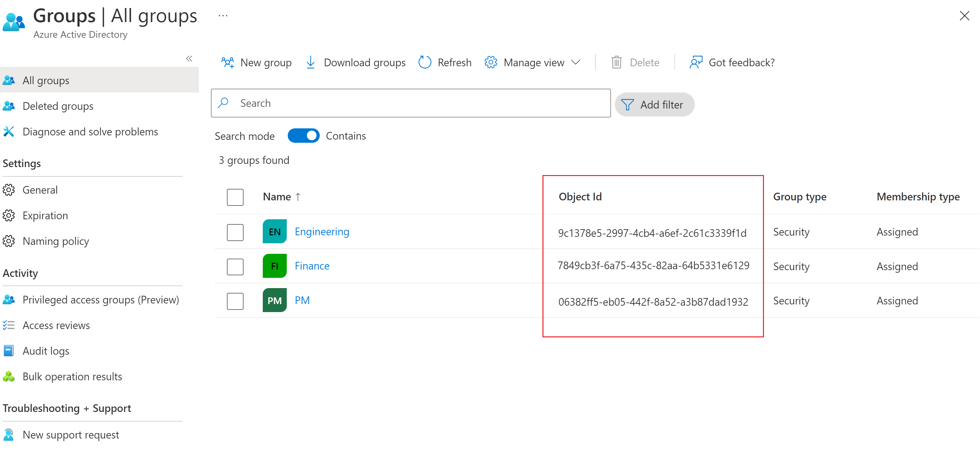Image resolution: width=980 pixels, height=451 pixels.
Task: Click the Finance group FI avatar
Action: (274, 266)
